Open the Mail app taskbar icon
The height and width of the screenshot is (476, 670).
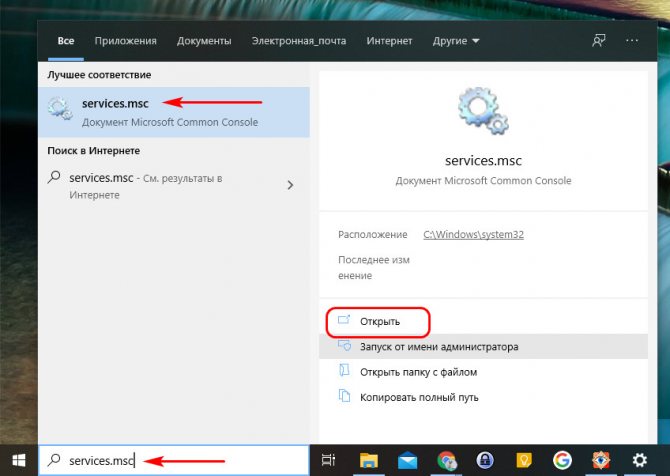click(x=407, y=460)
